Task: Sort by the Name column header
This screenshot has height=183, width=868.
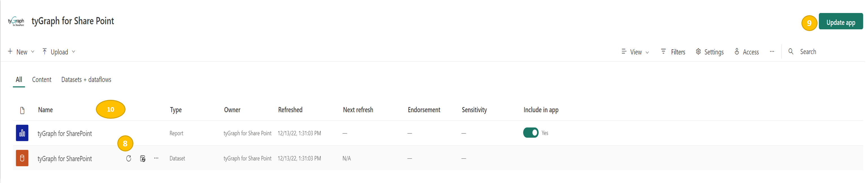Action: coord(45,110)
